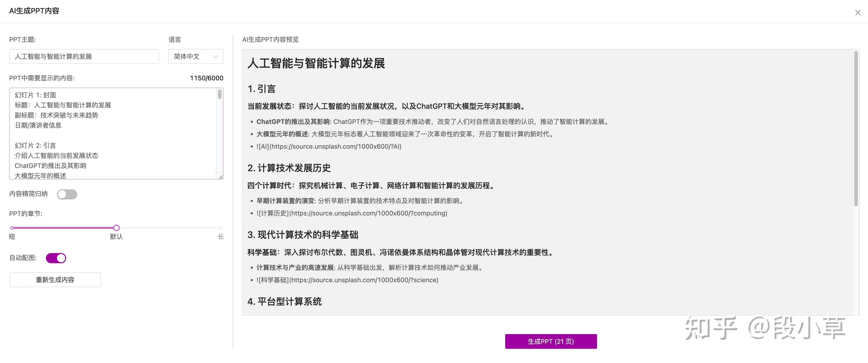Image resolution: width=868 pixels, height=363 pixels.
Task: Disable the 自动配图 toggle
Action: tap(56, 258)
